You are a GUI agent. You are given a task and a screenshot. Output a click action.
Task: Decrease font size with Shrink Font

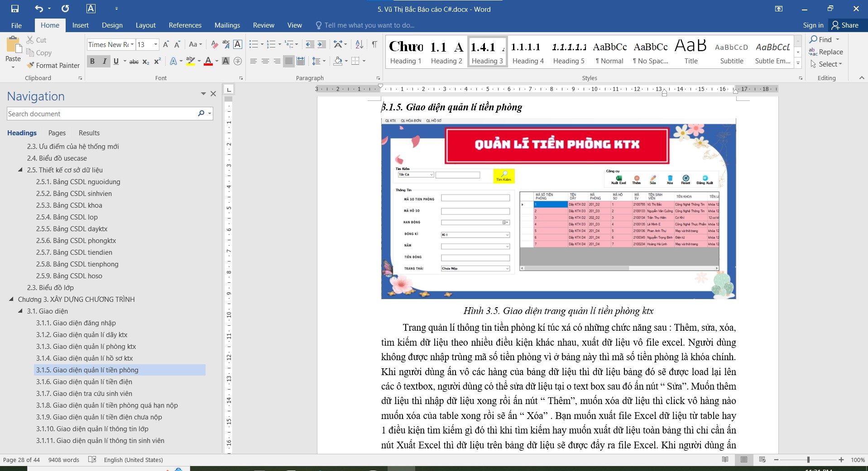tap(177, 44)
